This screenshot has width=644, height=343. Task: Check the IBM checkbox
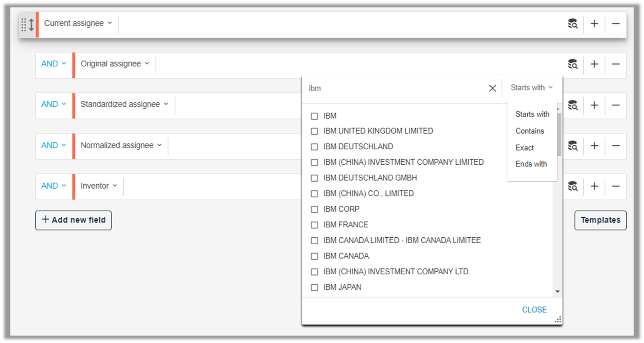click(x=315, y=116)
